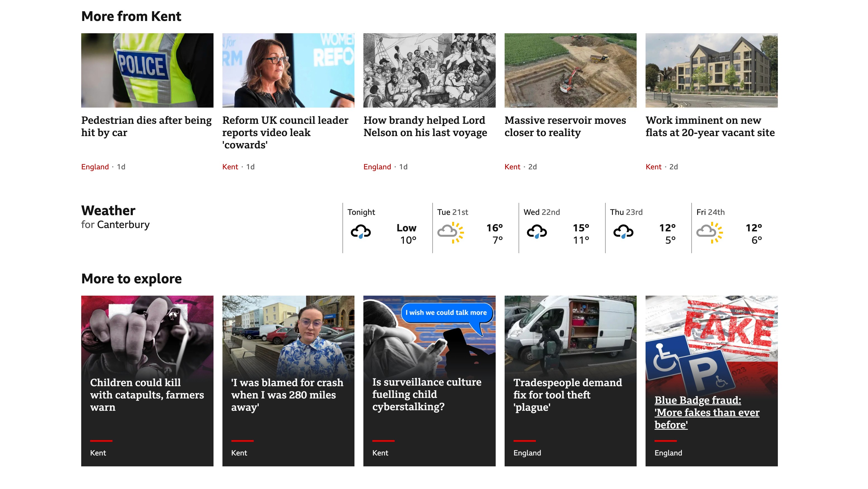Select England tag under Lord Nelson story
This screenshot has height=489, width=868.
(377, 167)
